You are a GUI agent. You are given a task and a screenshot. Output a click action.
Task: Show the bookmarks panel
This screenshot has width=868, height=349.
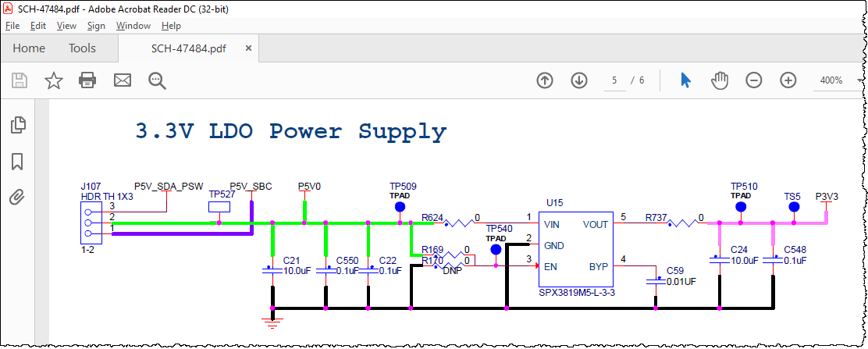point(17,162)
